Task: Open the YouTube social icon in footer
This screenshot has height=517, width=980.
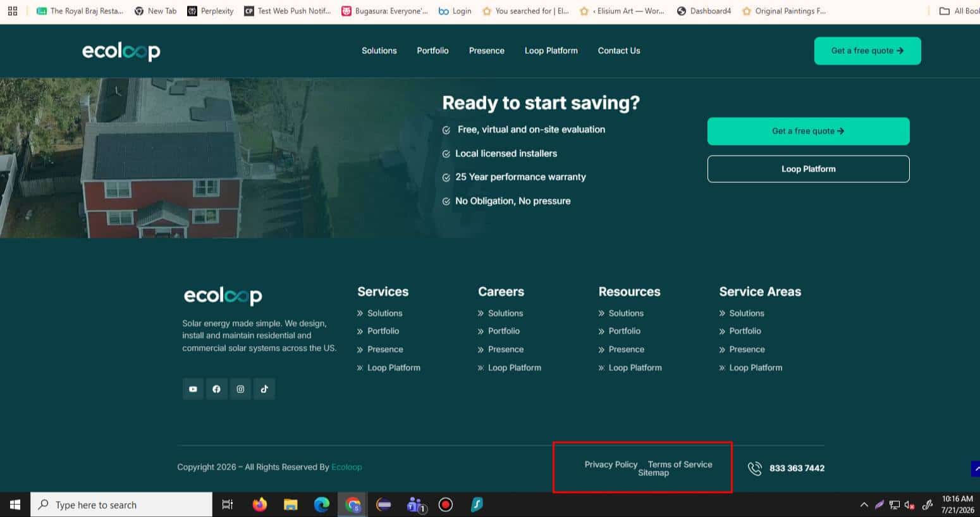Action: (193, 389)
